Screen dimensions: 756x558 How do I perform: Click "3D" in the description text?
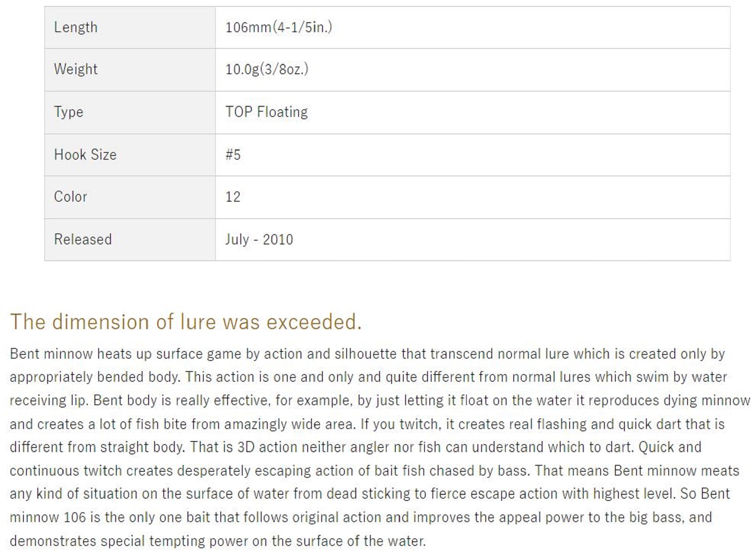point(246,447)
